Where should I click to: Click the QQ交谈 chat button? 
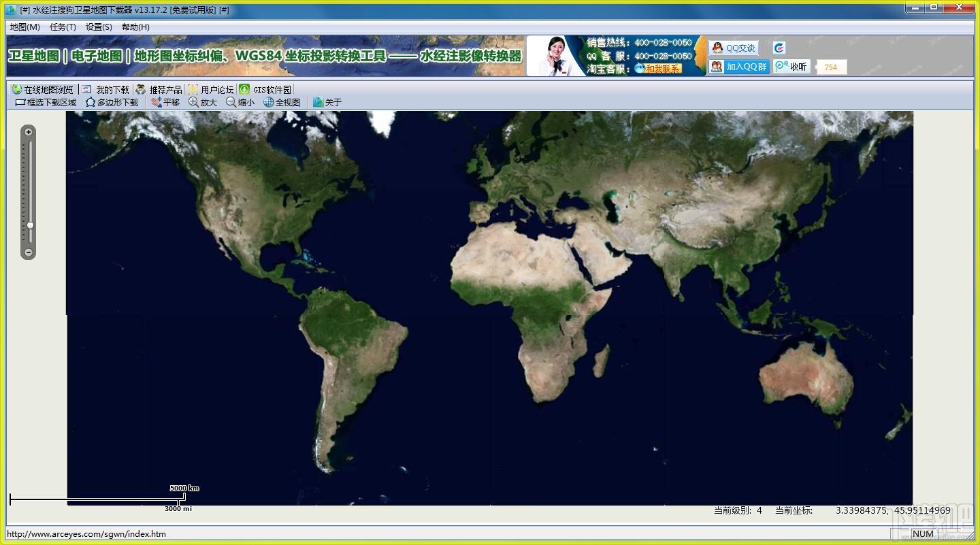point(734,48)
